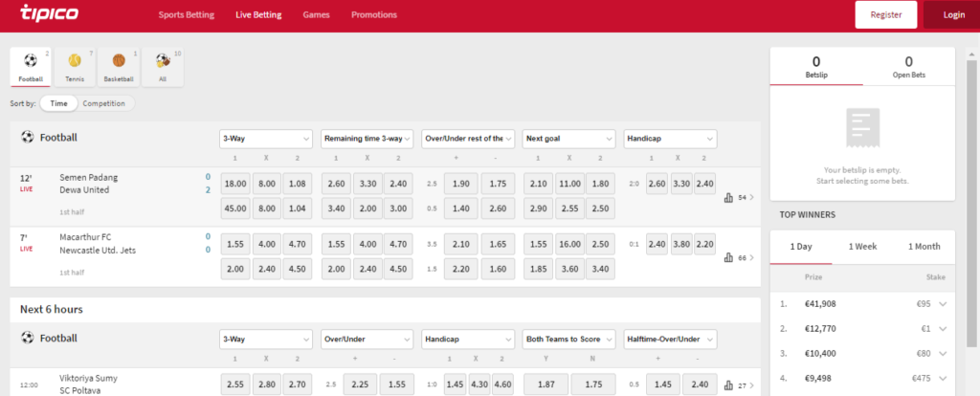Click the empty betslip receipt icon
Screen dimensions: 980x396
(862, 127)
